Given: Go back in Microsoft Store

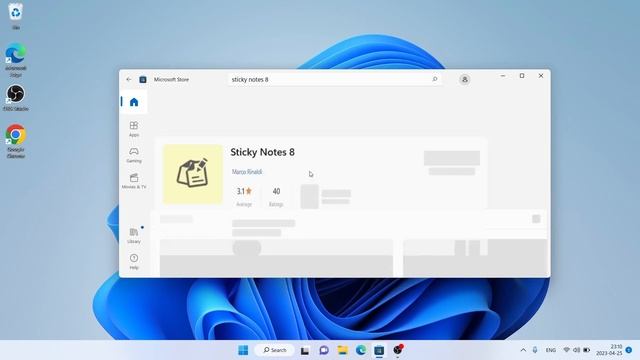Looking at the screenshot, I should (129, 80).
